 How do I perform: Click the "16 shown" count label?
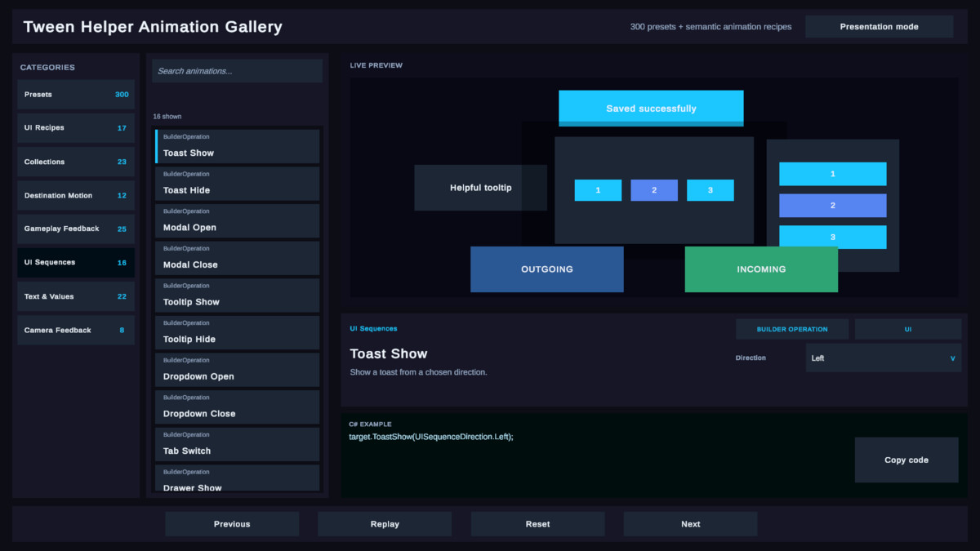[167, 117]
